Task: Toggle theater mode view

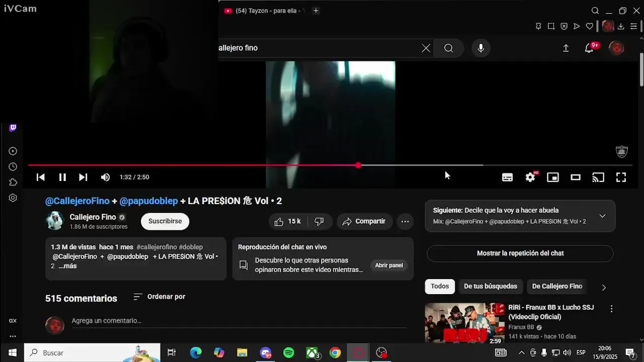Action: pyautogui.click(x=576, y=177)
